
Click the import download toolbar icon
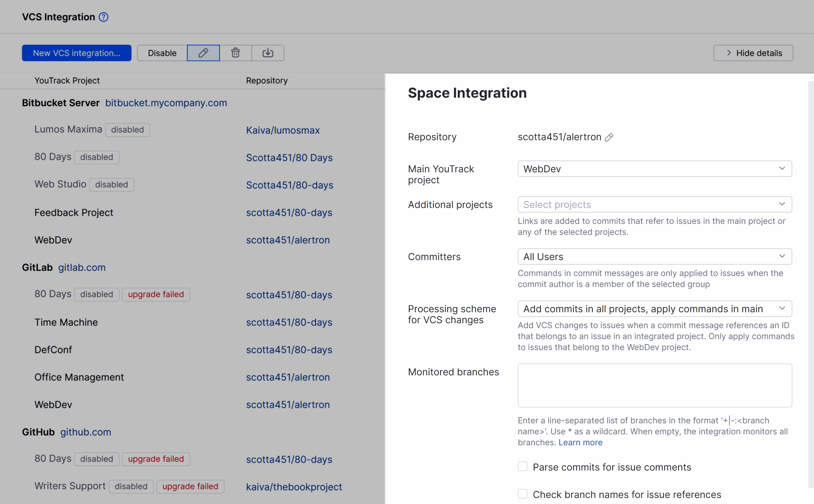point(268,53)
